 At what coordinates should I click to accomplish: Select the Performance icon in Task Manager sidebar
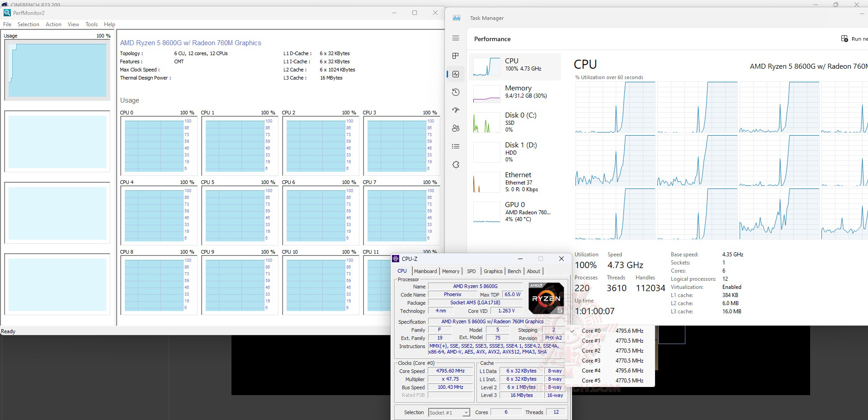click(456, 74)
